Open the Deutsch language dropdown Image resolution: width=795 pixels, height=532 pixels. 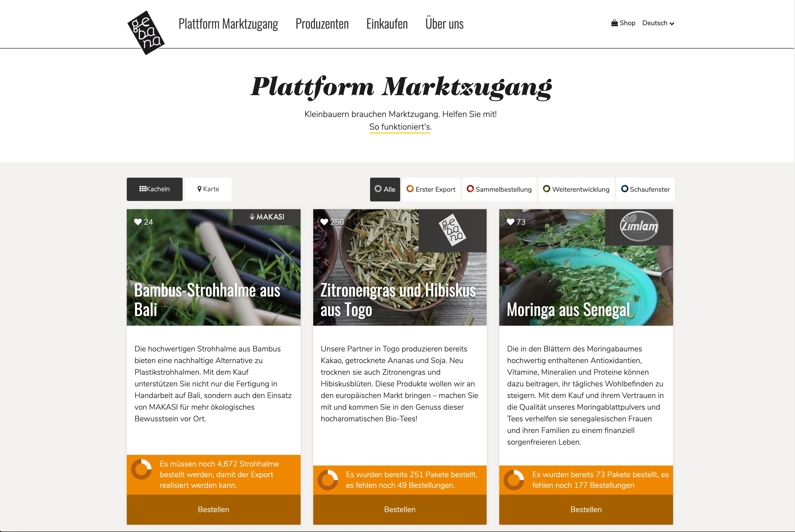tap(658, 23)
